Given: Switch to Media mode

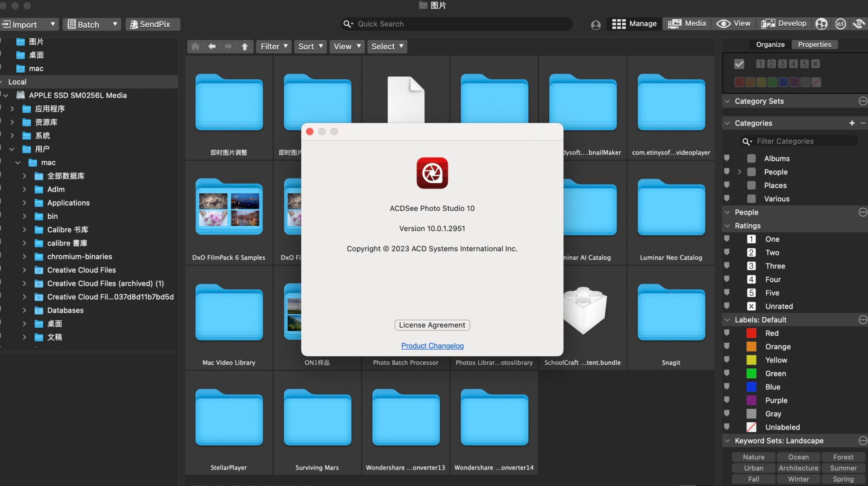Looking at the screenshot, I should [x=687, y=24].
